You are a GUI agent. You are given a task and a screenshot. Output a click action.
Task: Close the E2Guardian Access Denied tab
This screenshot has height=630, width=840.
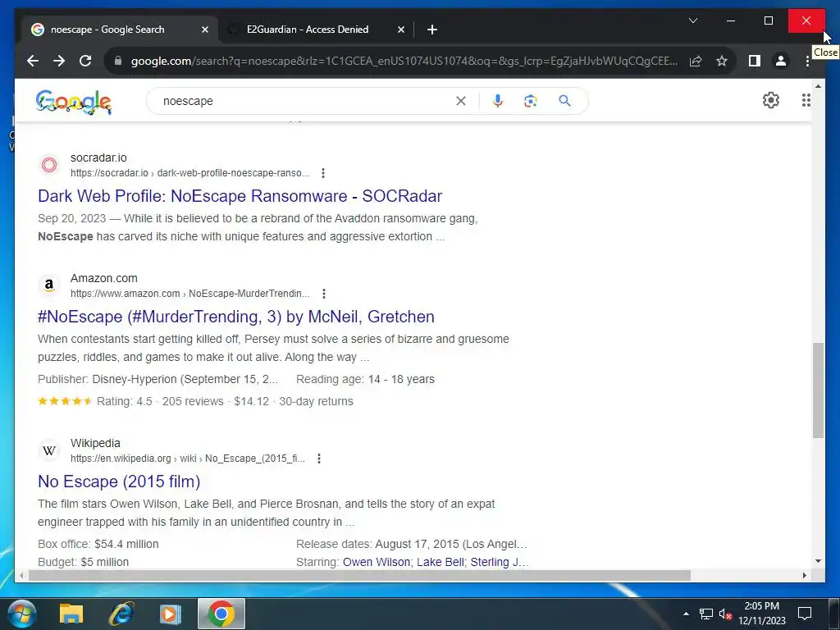point(400,30)
